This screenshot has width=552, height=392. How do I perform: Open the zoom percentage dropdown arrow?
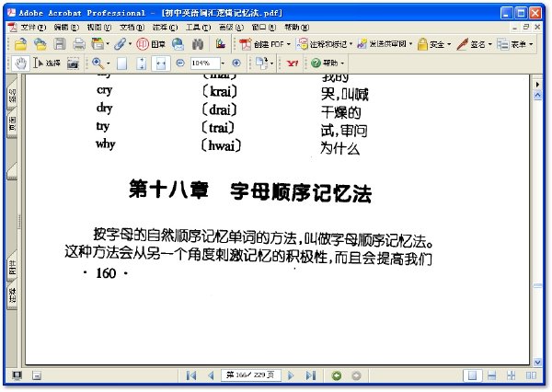(223, 63)
